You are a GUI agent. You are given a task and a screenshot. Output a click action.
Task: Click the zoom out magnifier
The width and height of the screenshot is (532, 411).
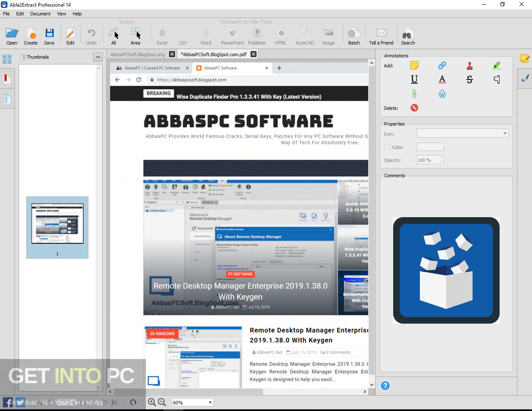(x=162, y=402)
